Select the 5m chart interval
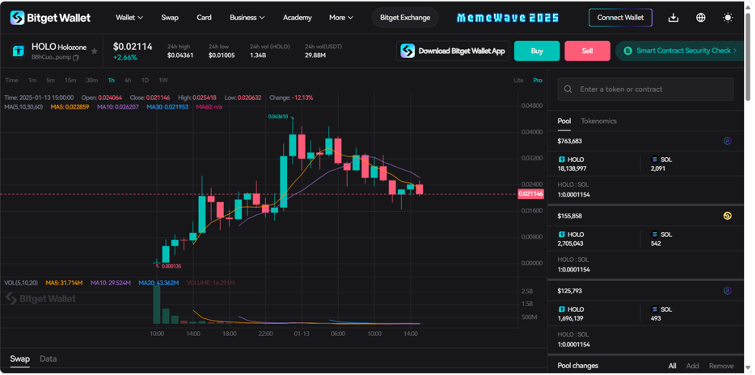755x375 pixels. [x=50, y=80]
